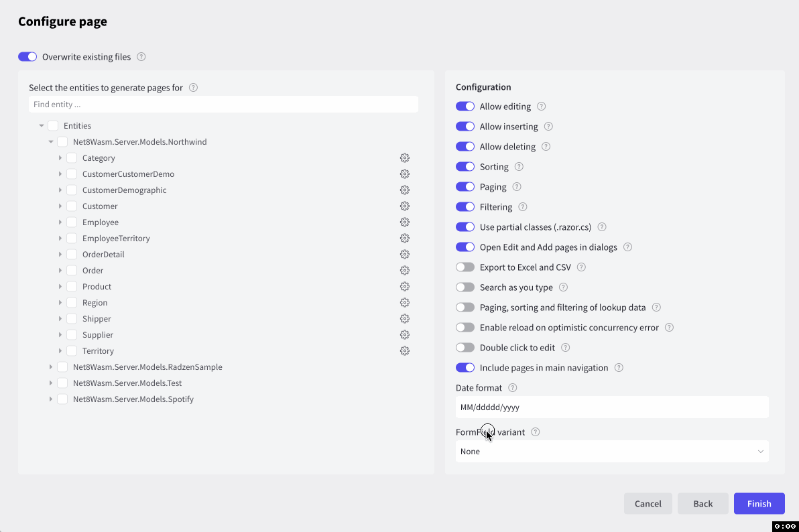The width and height of the screenshot is (799, 532).
Task: Expand the Category entity node
Action: pos(60,158)
